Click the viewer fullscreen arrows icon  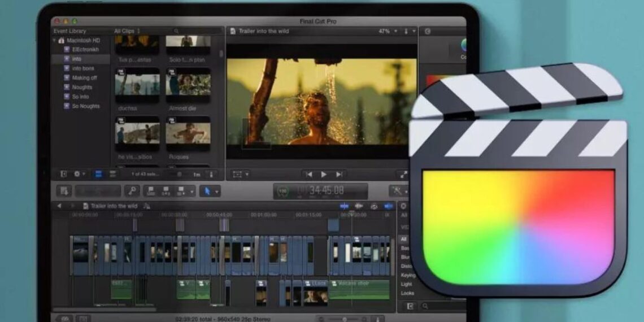403,174
